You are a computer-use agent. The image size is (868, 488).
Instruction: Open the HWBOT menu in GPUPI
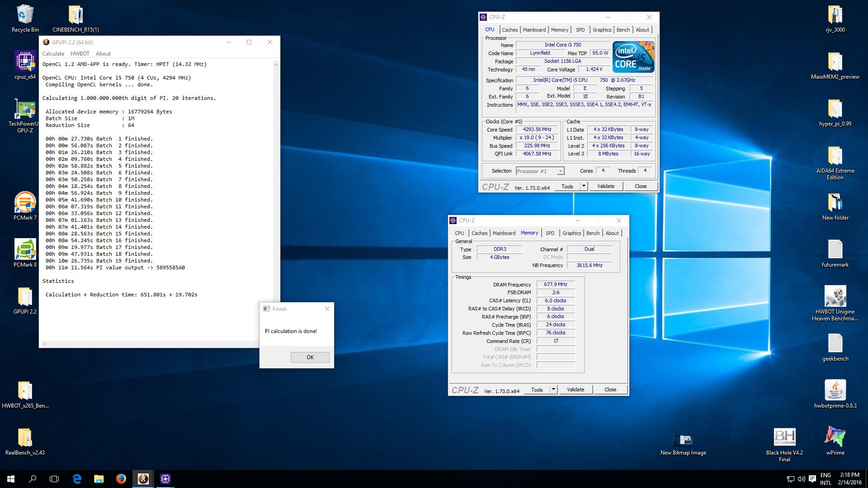coord(80,53)
